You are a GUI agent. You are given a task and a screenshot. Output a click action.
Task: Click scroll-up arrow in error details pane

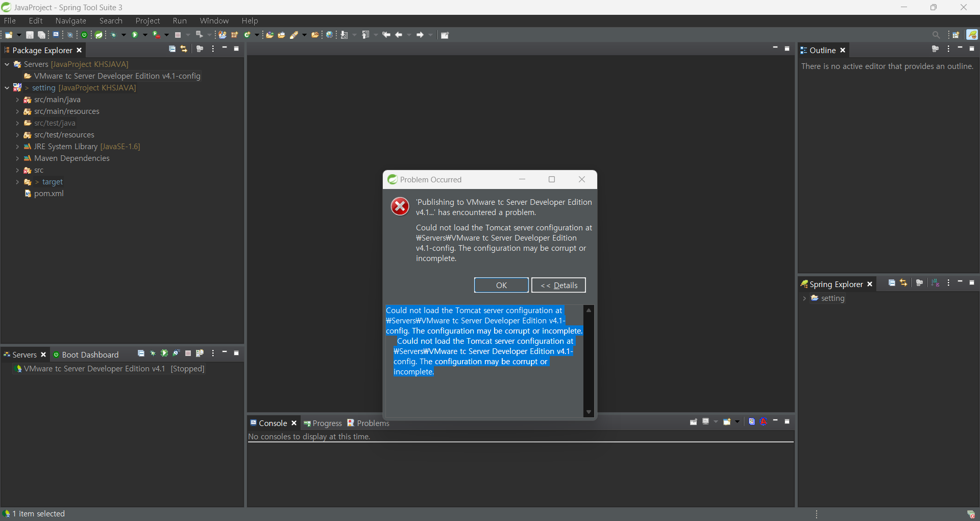pos(589,310)
